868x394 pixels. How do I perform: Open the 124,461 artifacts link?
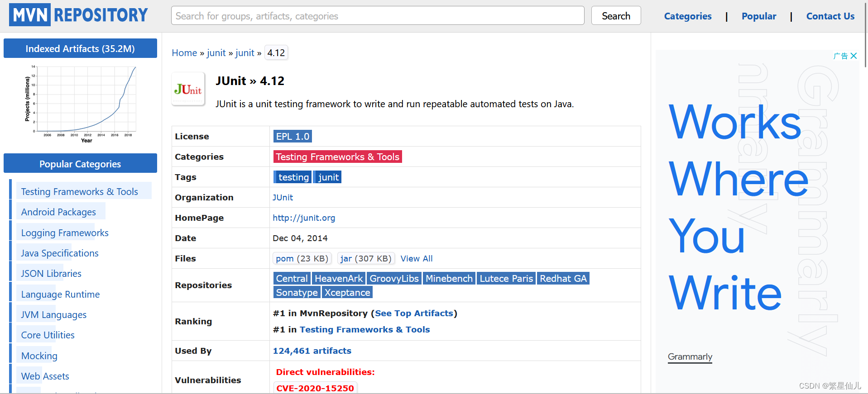(312, 351)
